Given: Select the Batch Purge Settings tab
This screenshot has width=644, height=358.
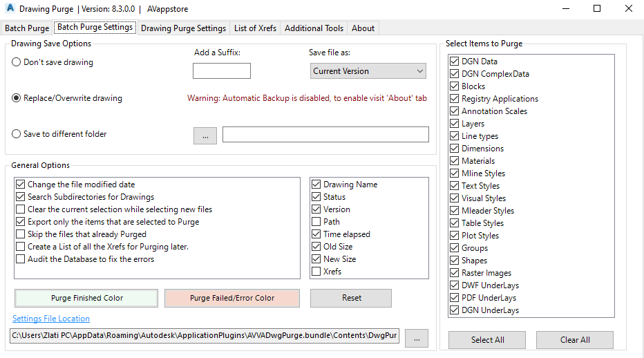Looking at the screenshot, I should [95, 27].
